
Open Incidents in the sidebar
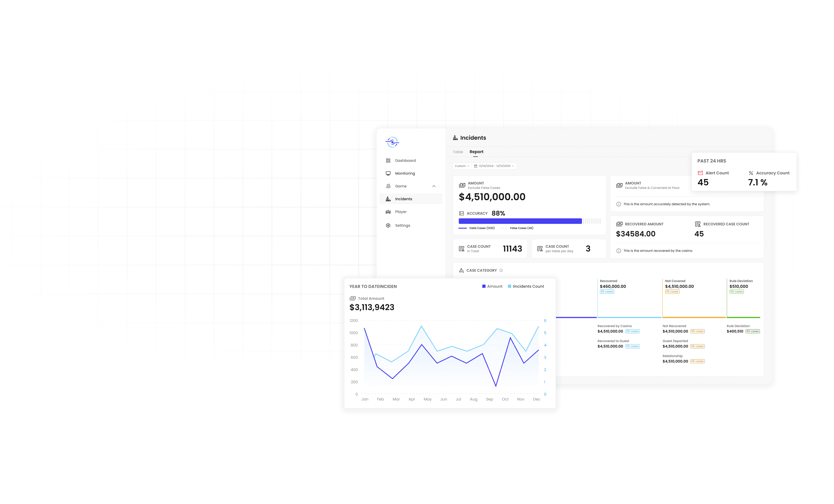(x=403, y=199)
